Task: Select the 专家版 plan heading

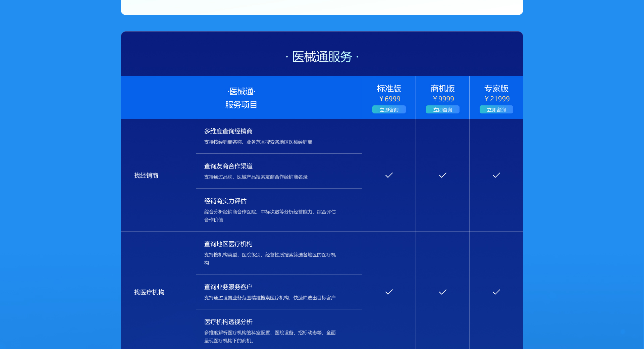Action: [496, 89]
